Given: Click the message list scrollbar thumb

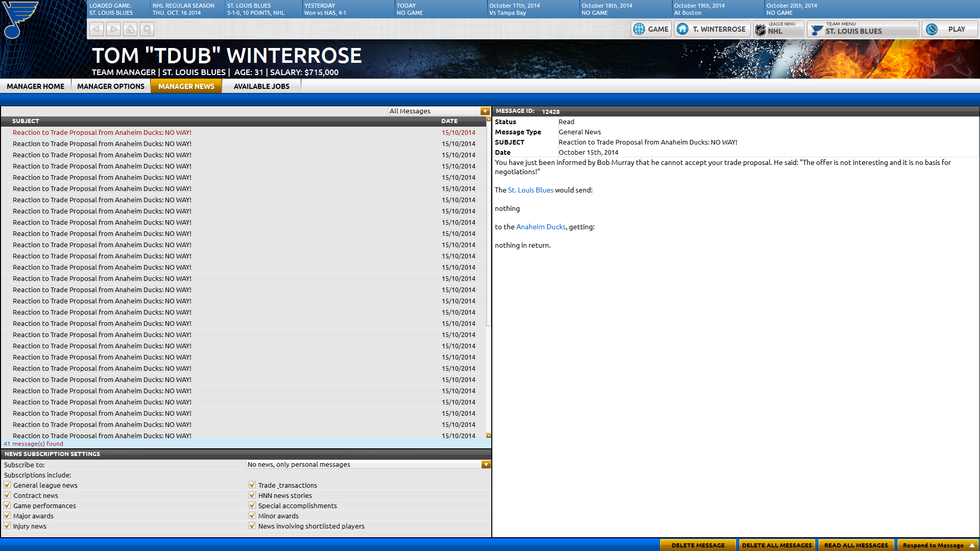Looking at the screenshot, I should (x=489, y=224).
